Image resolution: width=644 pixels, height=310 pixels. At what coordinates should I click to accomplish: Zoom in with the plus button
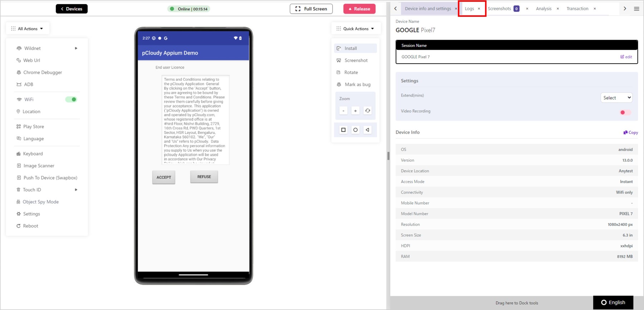[355, 110]
